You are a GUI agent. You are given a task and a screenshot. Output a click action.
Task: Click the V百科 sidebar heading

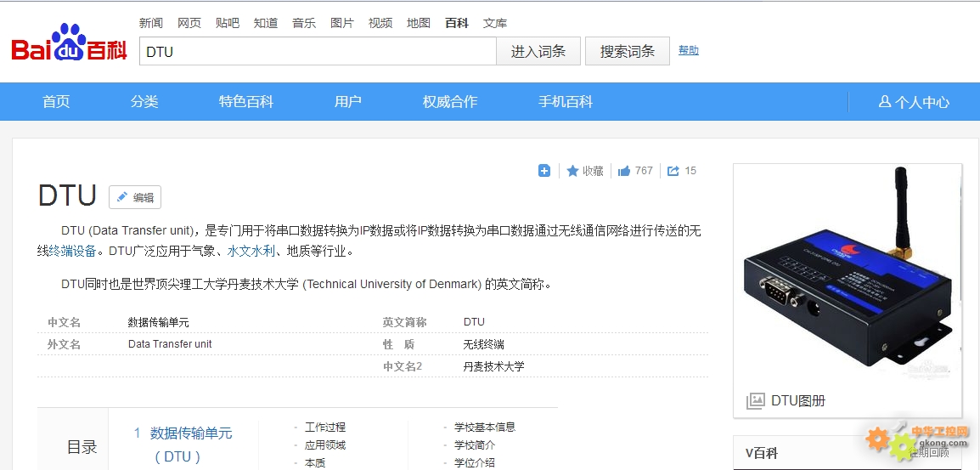click(761, 454)
